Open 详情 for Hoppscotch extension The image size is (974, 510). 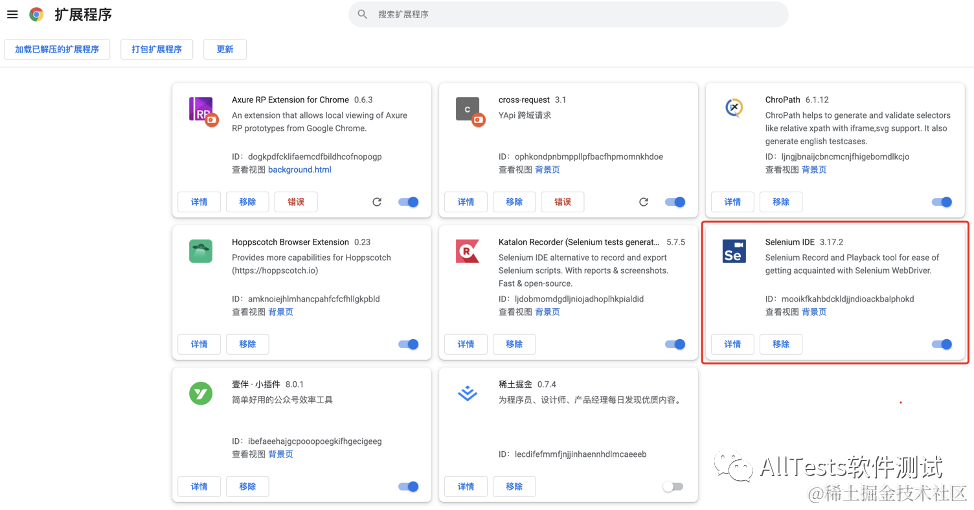(x=199, y=344)
